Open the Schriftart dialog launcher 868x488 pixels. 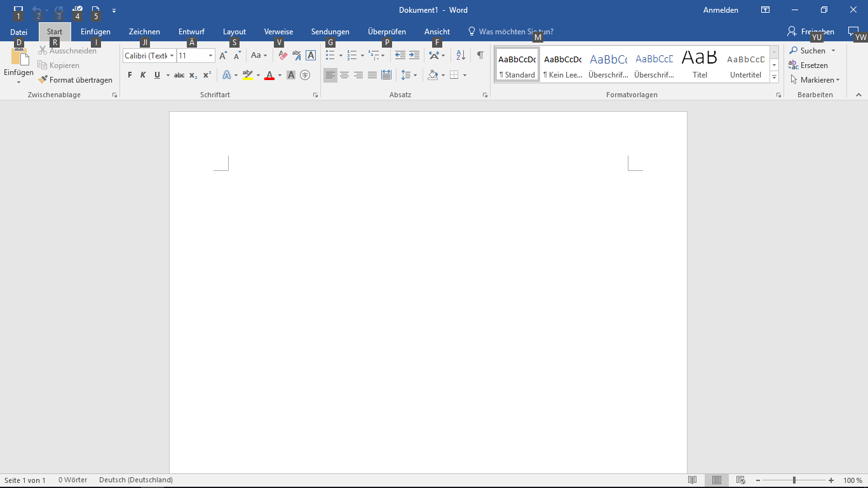click(315, 95)
